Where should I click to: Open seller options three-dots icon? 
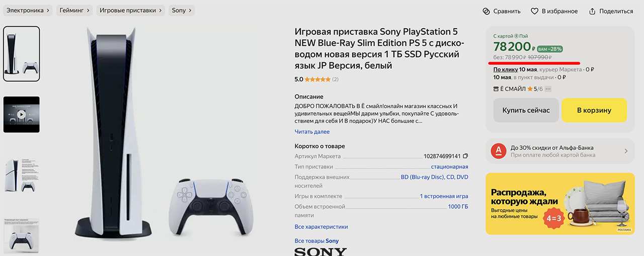(x=548, y=89)
